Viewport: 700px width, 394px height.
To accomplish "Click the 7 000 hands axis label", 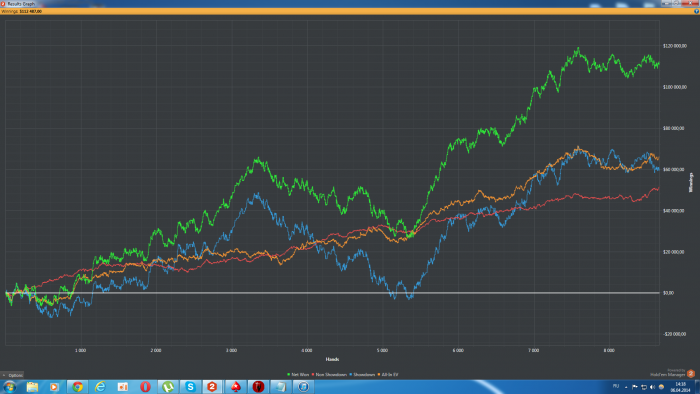I will (x=533, y=351).
